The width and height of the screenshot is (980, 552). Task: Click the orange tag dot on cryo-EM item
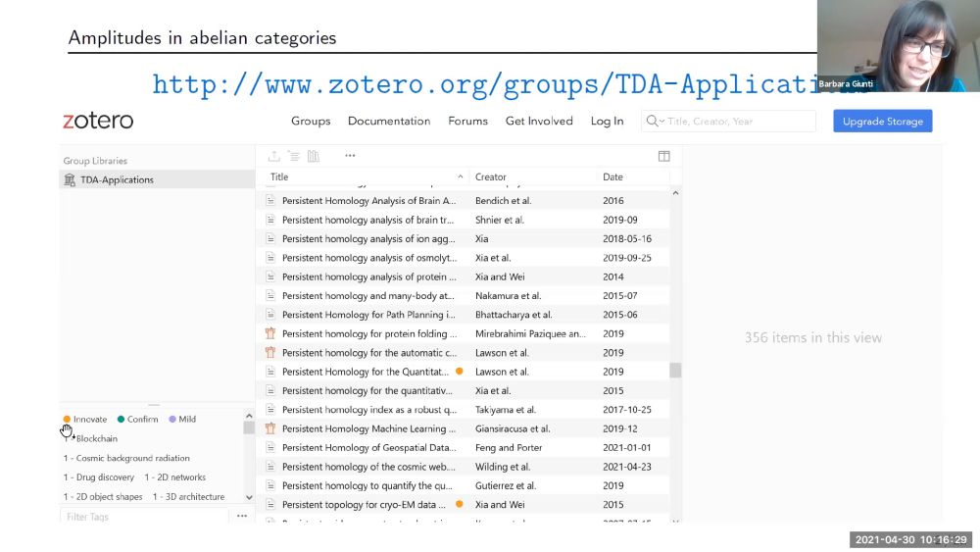(460, 504)
